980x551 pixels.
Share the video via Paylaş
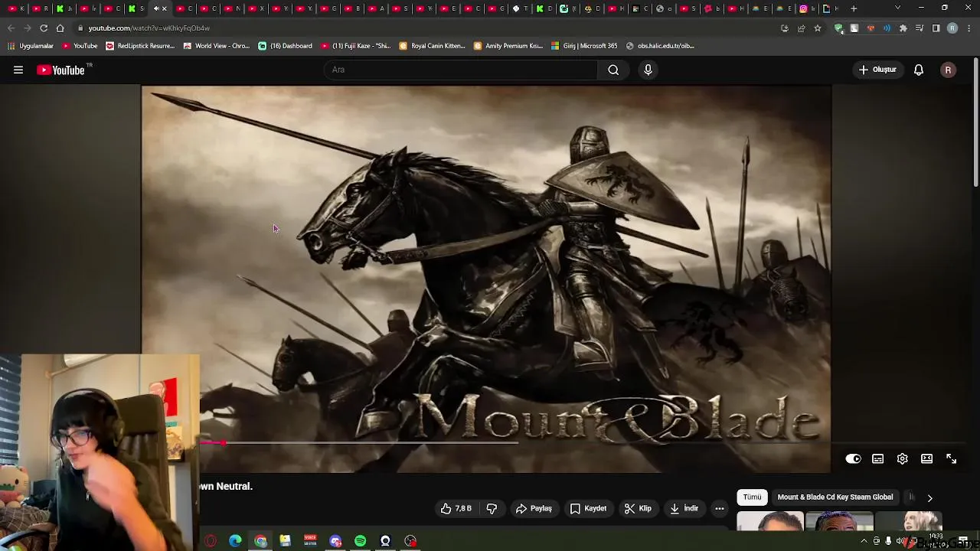pyautogui.click(x=534, y=508)
